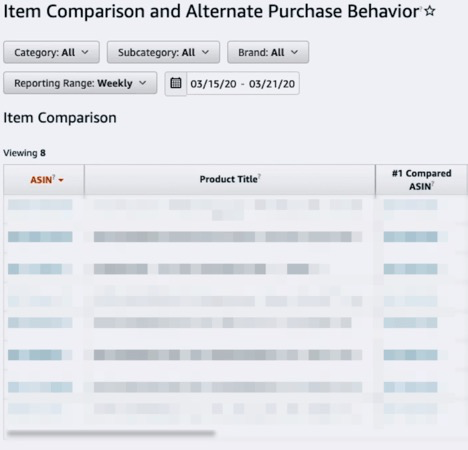Click the date range field 03/15/20 - 03/21/20
Screen dimensions: 468x450
pyautogui.click(x=243, y=84)
